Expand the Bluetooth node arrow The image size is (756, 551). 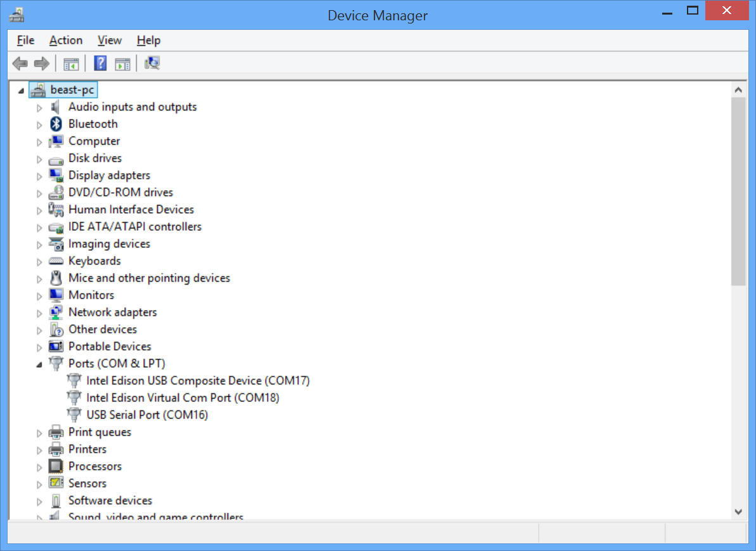39,125
